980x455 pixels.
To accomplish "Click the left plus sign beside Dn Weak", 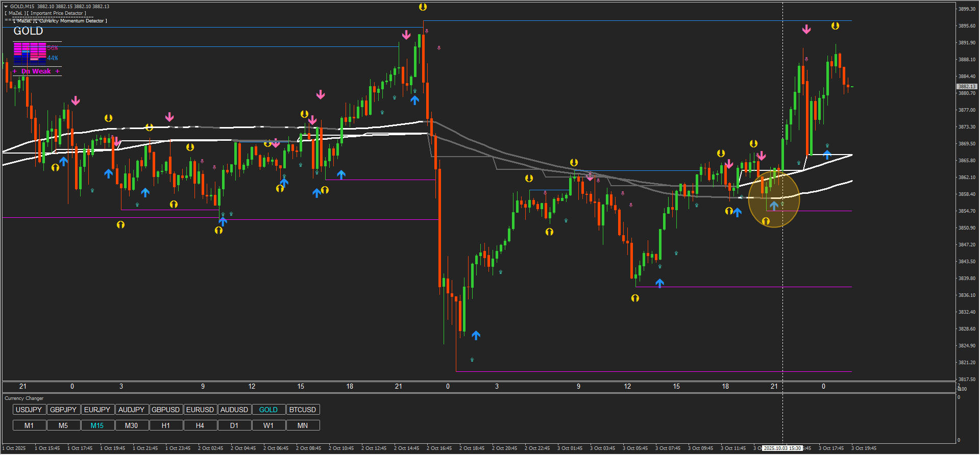I will tap(15, 71).
